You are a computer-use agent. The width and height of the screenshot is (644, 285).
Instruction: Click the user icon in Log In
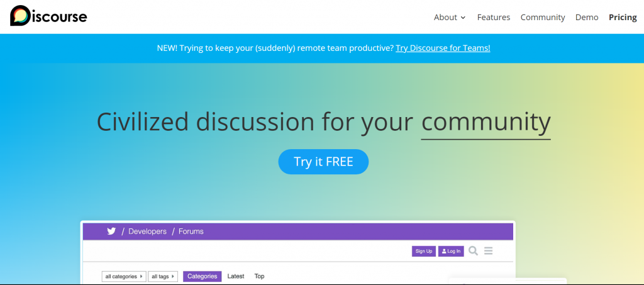pyautogui.click(x=444, y=251)
